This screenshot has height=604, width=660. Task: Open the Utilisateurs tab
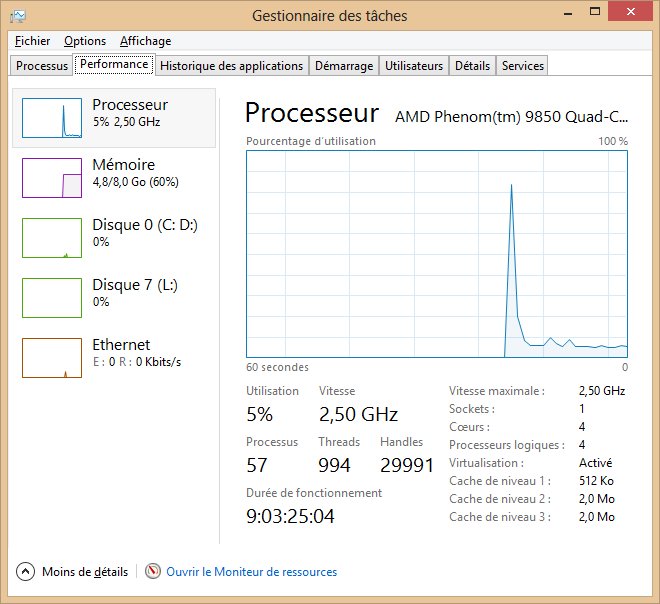point(413,66)
